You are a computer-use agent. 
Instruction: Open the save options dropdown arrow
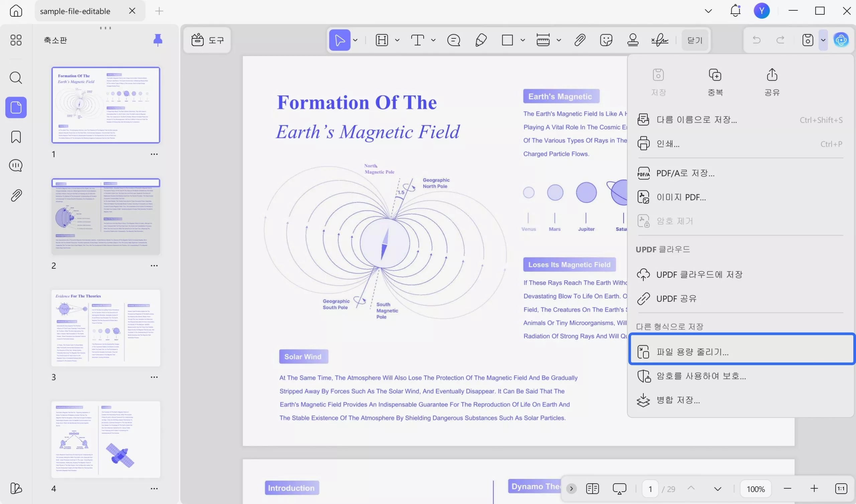tap(823, 40)
